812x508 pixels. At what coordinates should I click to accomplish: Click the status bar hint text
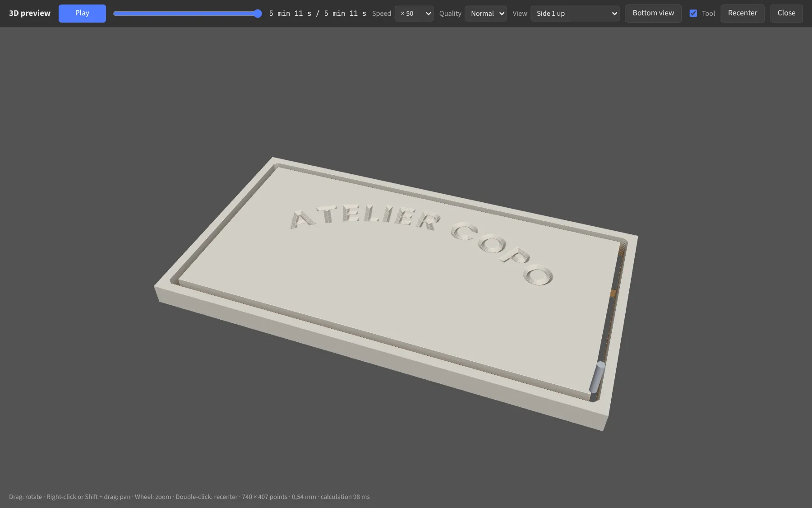(189, 497)
